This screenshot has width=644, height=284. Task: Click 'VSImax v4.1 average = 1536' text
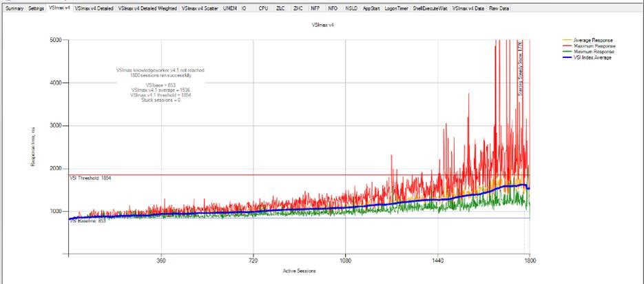pyautogui.click(x=160, y=90)
